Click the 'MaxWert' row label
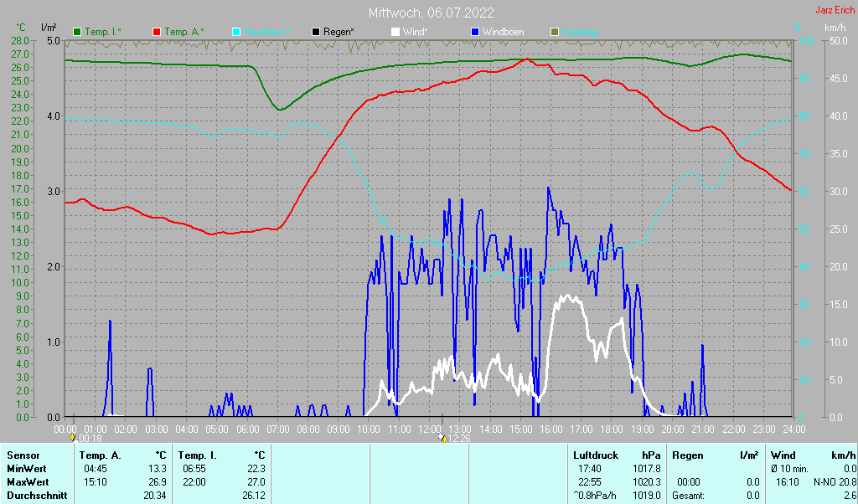The height and width of the screenshot is (504, 858). click(28, 483)
